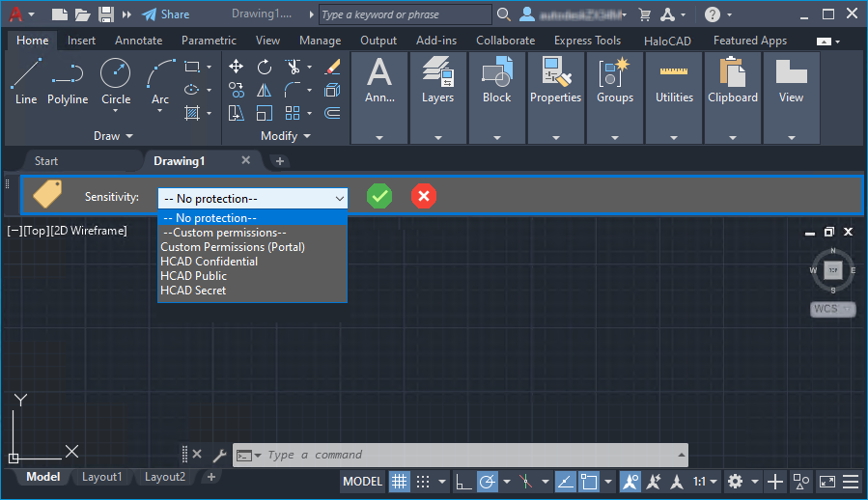Open the Layers panel button
The image size is (868, 500).
(437, 81)
